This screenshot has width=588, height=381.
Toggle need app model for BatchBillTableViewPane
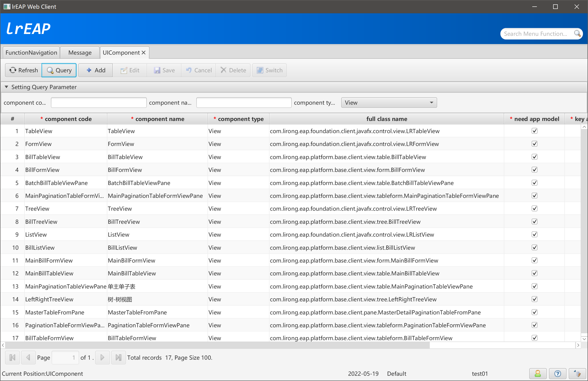(534, 183)
